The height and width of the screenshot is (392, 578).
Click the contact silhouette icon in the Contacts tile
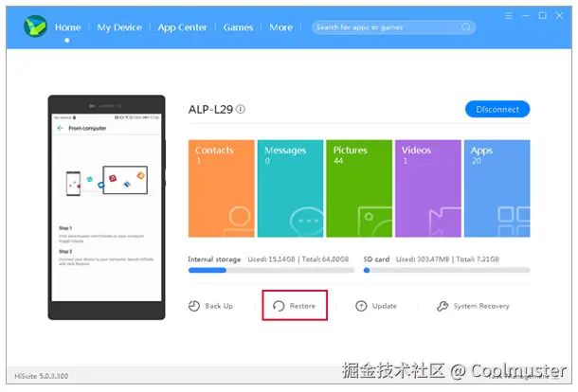(x=239, y=222)
